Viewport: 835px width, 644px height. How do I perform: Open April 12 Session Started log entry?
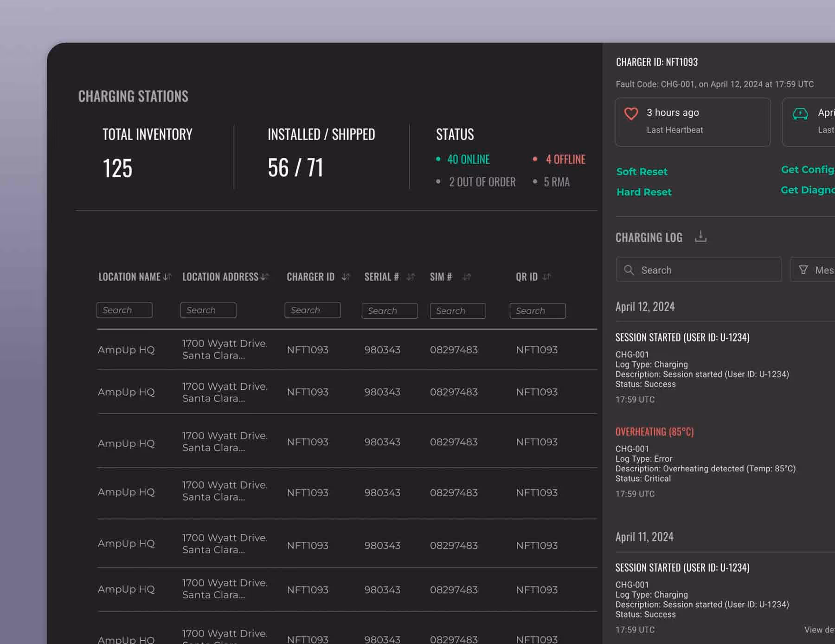point(682,337)
